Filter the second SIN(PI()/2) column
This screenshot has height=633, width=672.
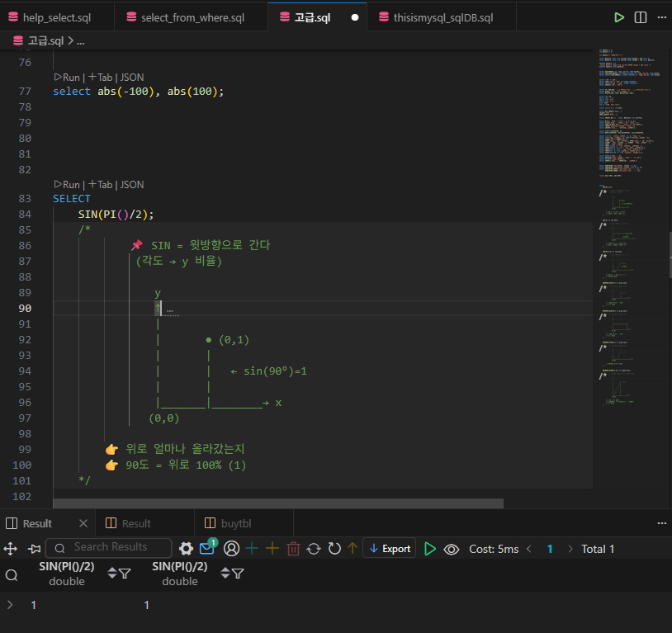[238, 574]
